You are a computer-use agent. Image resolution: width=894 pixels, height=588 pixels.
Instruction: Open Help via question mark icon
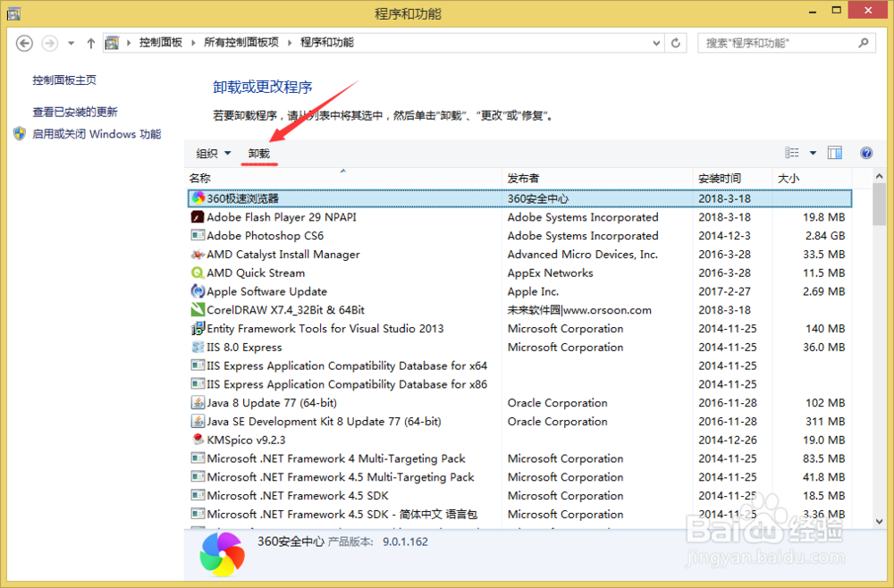866,153
